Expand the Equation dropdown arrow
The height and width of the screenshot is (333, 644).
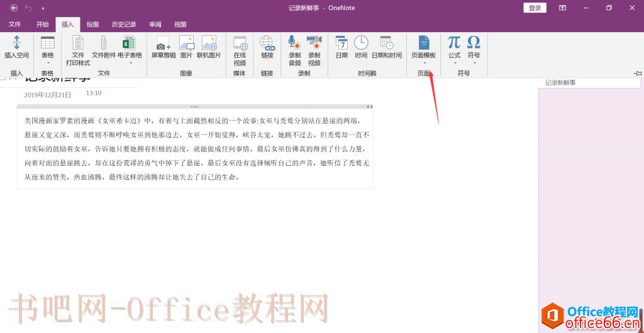[x=454, y=63]
